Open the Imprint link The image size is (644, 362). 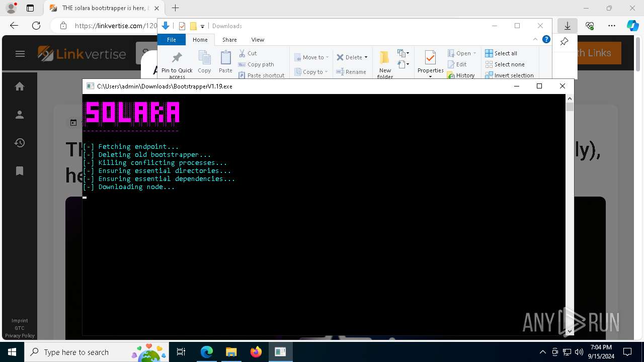click(20, 321)
